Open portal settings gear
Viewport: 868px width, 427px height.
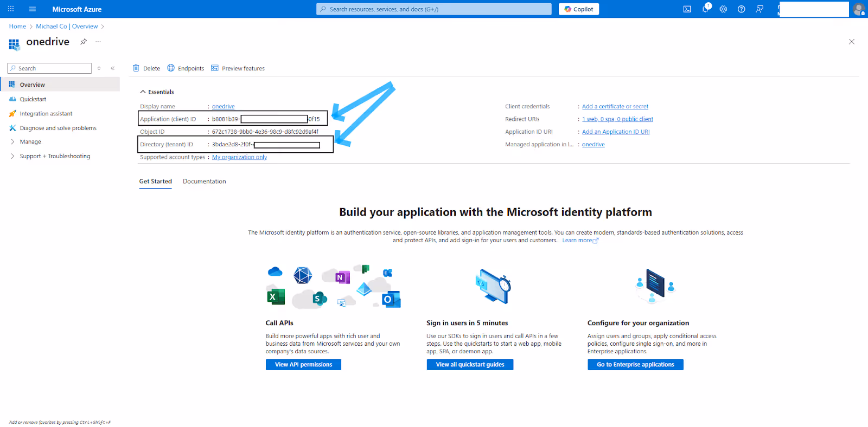723,9
